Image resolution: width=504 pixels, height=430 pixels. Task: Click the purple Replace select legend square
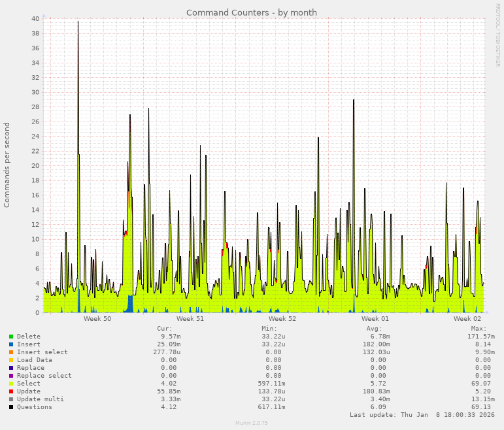point(11,376)
